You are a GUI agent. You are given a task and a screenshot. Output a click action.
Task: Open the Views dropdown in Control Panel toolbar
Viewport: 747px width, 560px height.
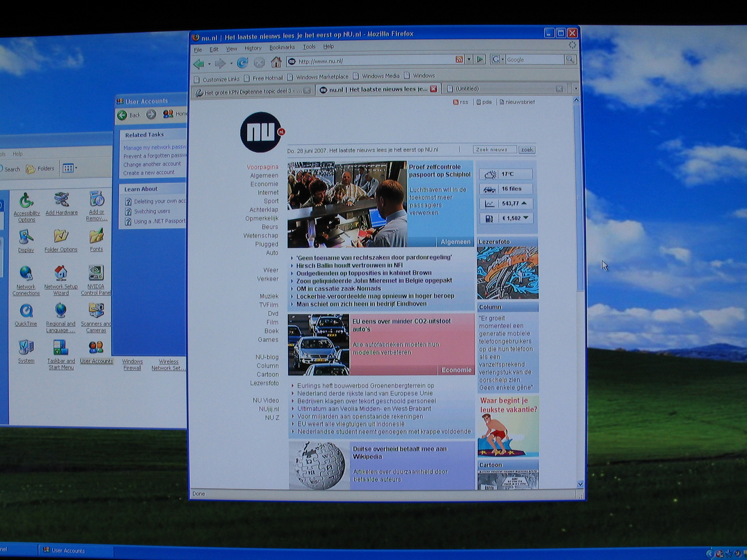tap(70, 168)
